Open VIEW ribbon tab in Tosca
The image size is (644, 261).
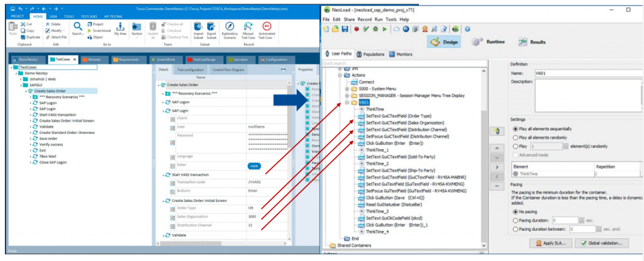click(x=53, y=16)
